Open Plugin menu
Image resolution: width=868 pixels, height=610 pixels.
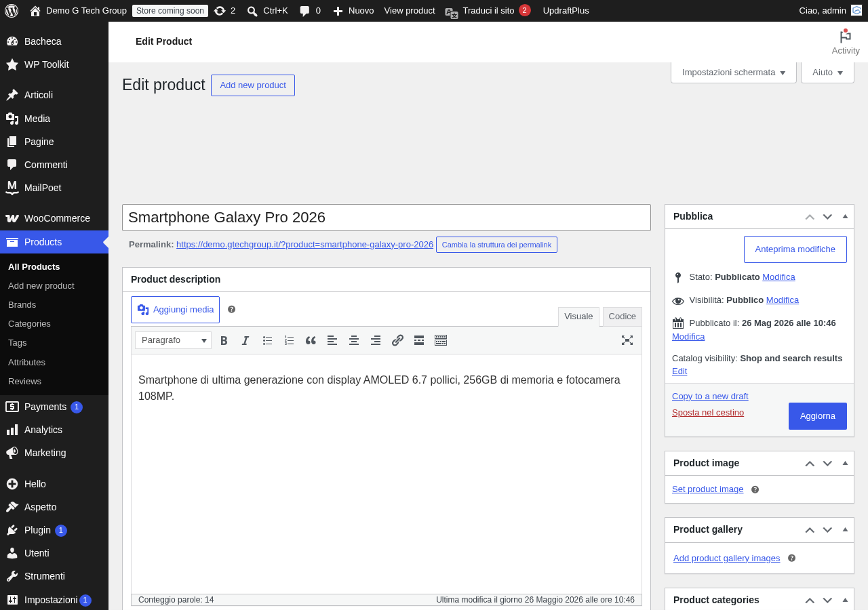[x=54, y=530]
